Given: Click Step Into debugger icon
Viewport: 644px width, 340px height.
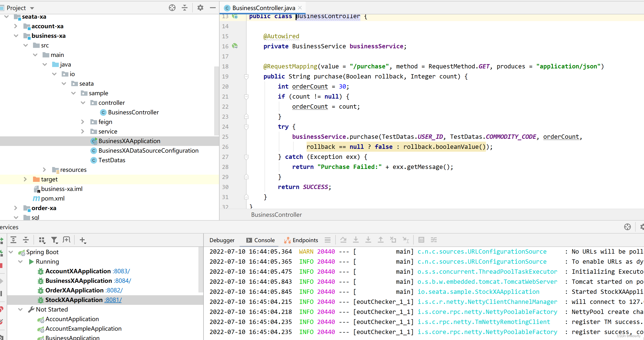Looking at the screenshot, I should [x=356, y=240].
